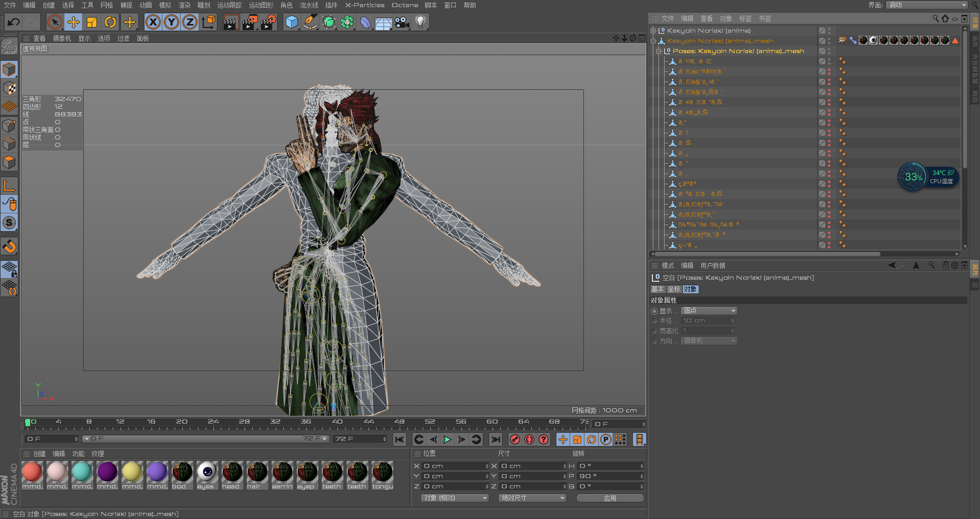Open the floor environment objects icon
Image resolution: width=980 pixels, height=519 pixels.
[383, 22]
